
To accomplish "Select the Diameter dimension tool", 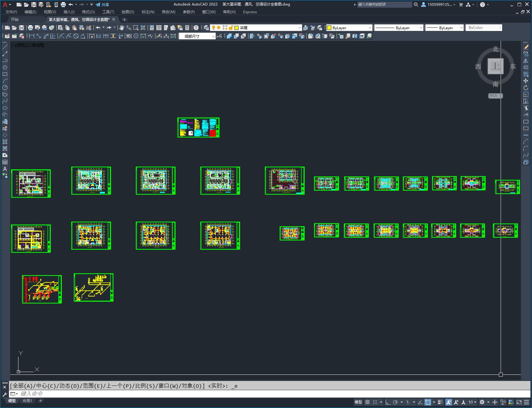I will pos(76,36).
